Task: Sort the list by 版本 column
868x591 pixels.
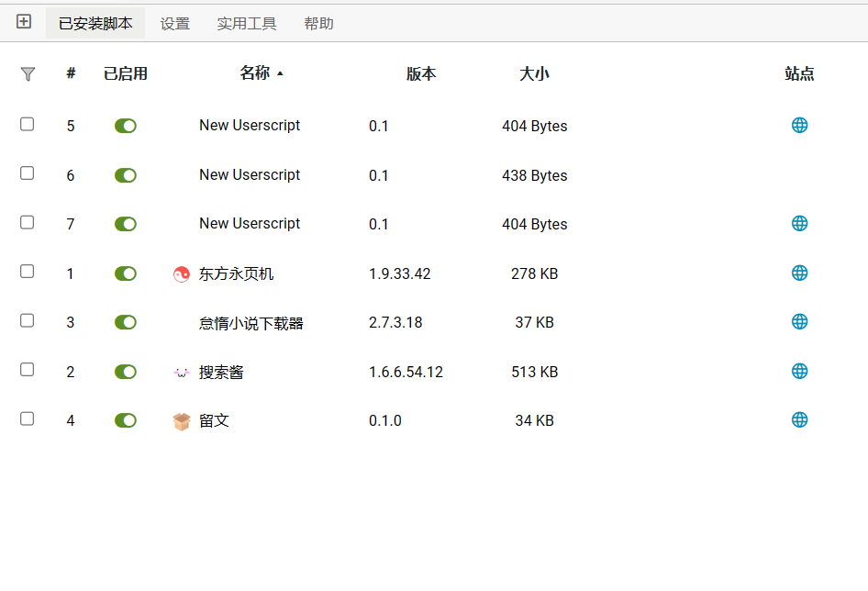Action: (421, 74)
